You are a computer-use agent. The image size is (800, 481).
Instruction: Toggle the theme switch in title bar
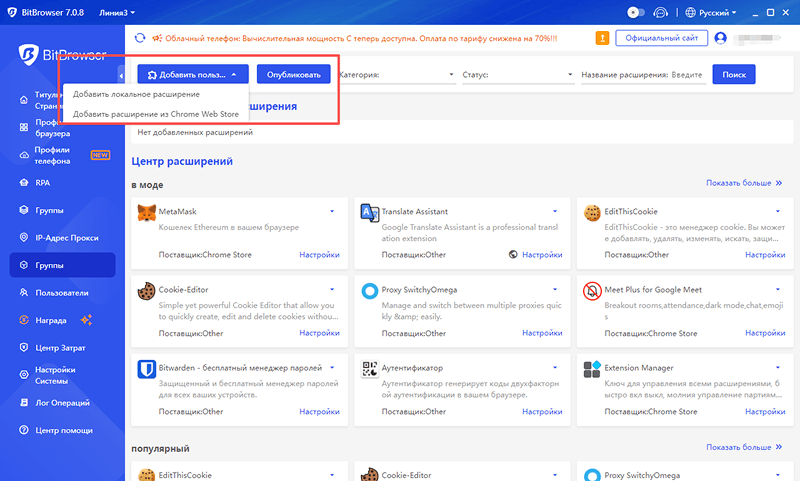(635, 13)
